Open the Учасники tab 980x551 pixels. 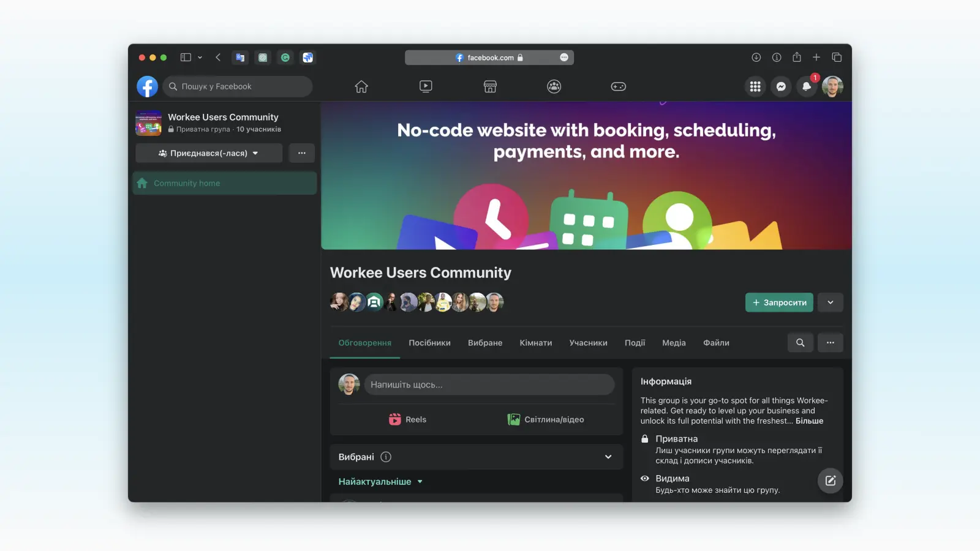pos(589,343)
